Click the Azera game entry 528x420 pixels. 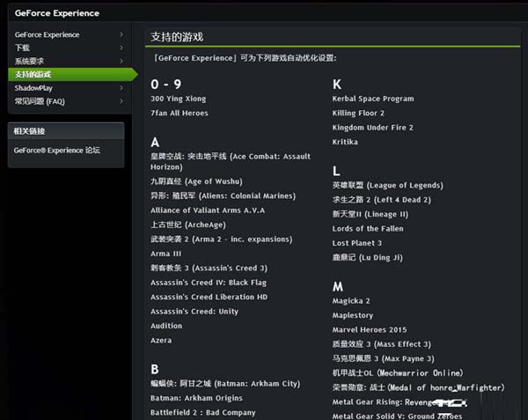[x=161, y=340]
